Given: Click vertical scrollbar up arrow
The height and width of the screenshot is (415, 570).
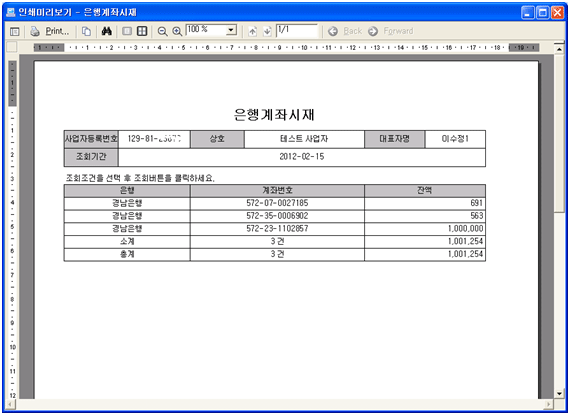Looking at the screenshot, I should (x=559, y=48).
